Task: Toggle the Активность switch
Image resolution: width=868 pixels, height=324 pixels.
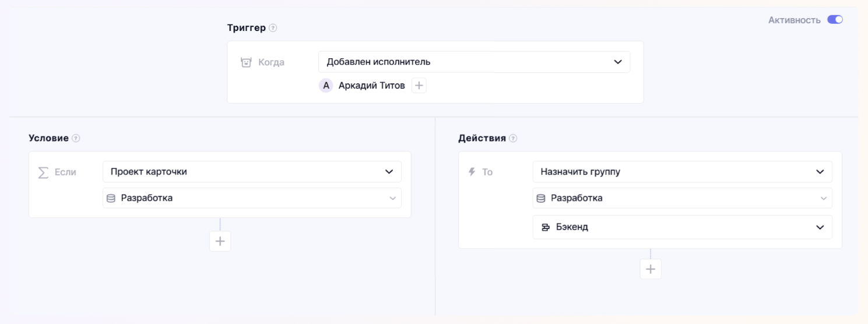Action: pyautogui.click(x=835, y=20)
